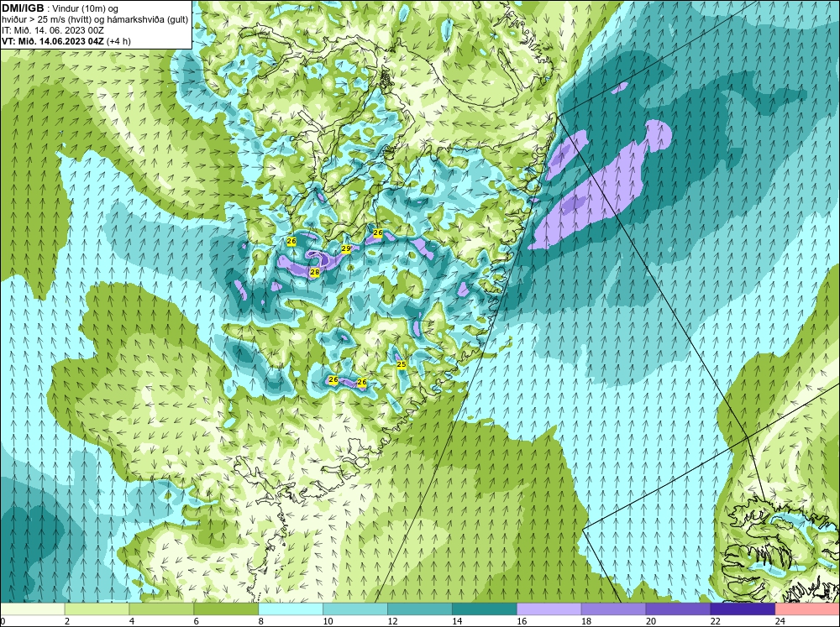The height and width of the screenshot is (627, 840).
Task: Click the pale cream 0–2 m/s legend swatch
Action: [x=32, y=609]
